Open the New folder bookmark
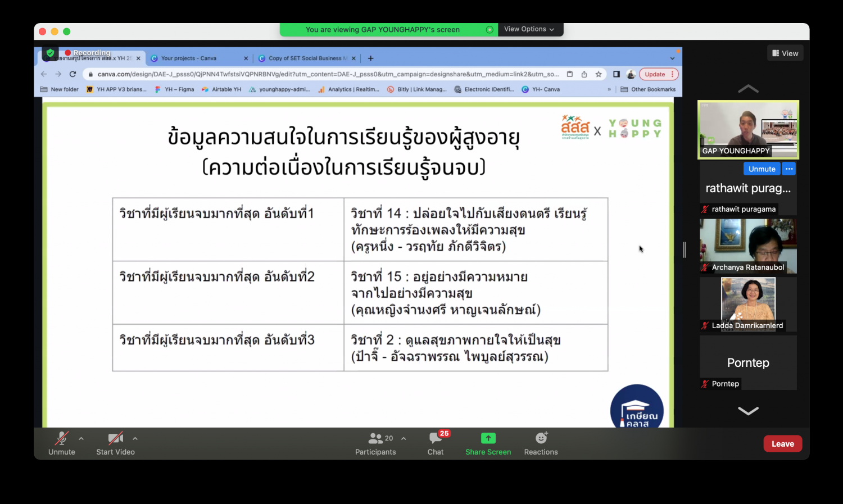Screen dimensions: 843x504 [x=59, y=89]
